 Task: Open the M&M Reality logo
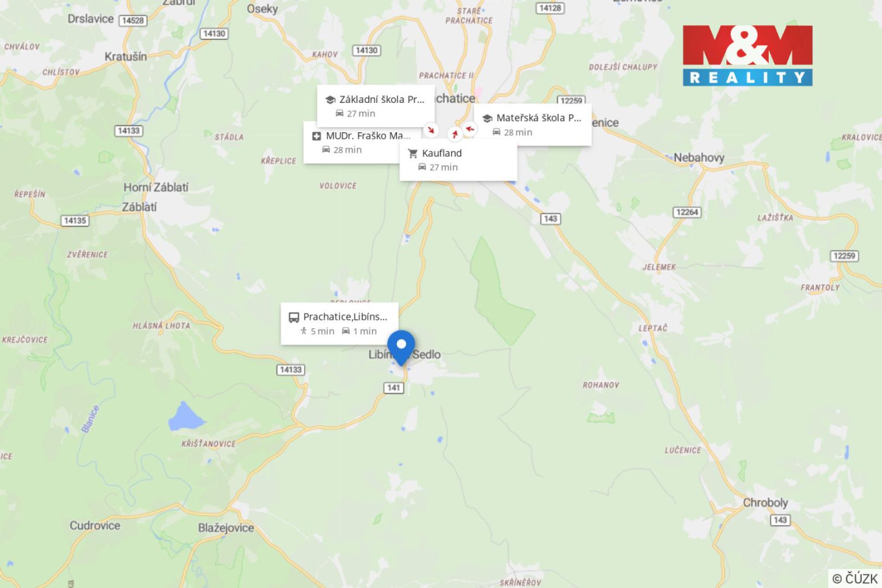pos(748,56)
